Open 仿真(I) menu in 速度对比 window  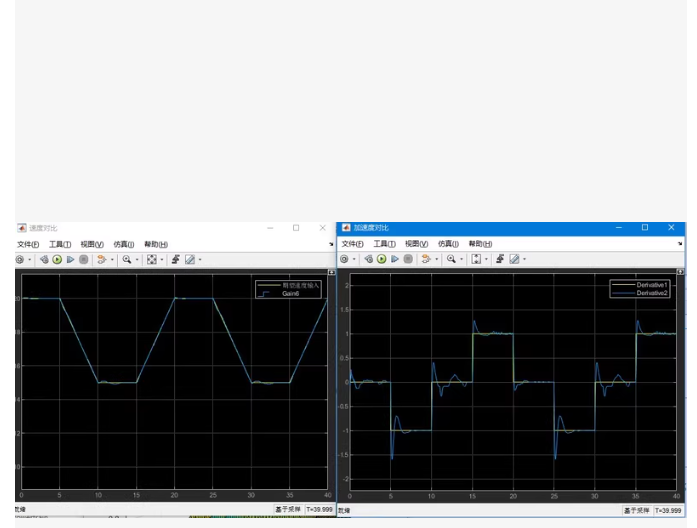coord(124,244)
